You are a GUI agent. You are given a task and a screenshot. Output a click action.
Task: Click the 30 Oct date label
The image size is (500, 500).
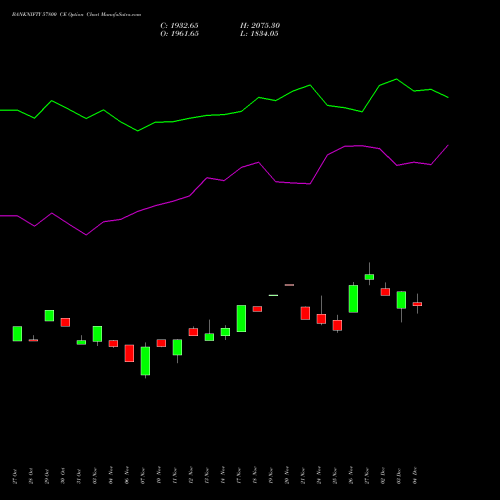pyautogui.click(x=63, y=476)
